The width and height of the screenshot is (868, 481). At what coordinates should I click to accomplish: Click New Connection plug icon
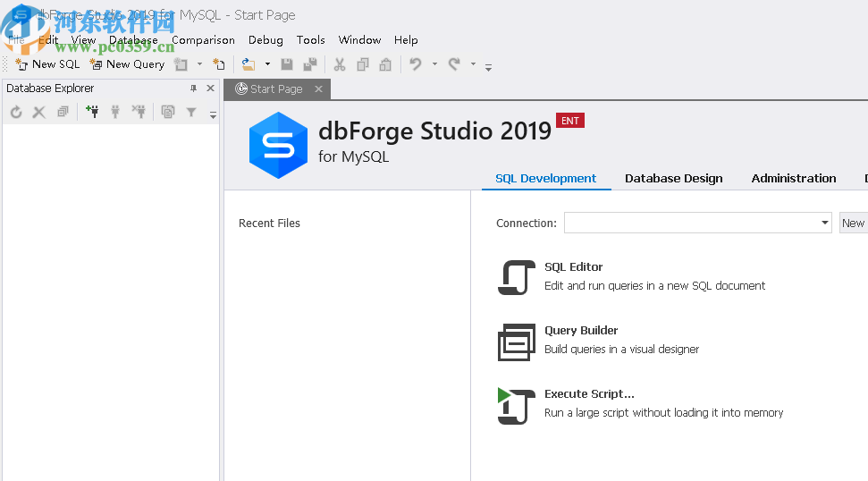point(92,112)
